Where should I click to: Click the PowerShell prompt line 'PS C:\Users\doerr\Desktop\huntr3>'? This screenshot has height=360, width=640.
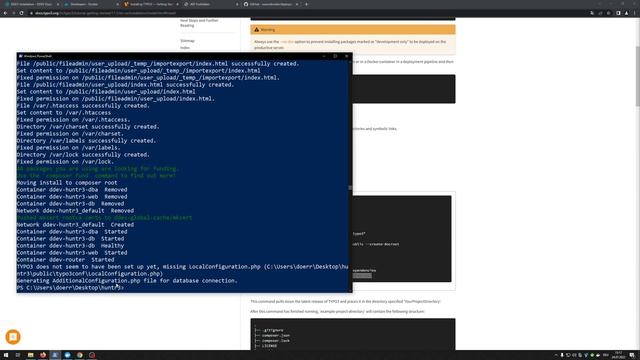click(70, 288)
